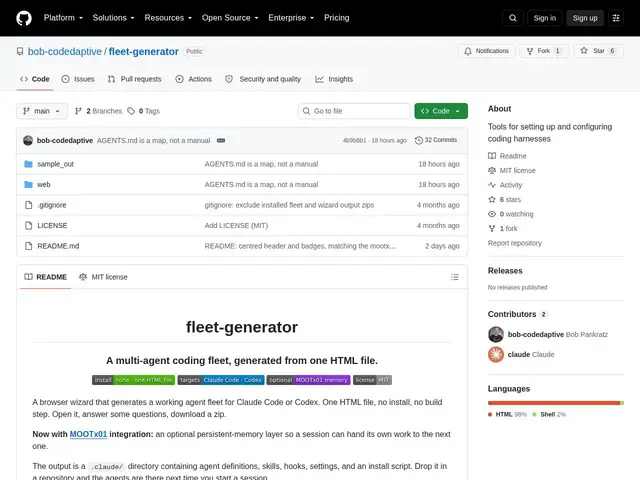Open bob-codedaptive contributor avatar
This screenshot has height=480, width=640.
coord(496,334)
